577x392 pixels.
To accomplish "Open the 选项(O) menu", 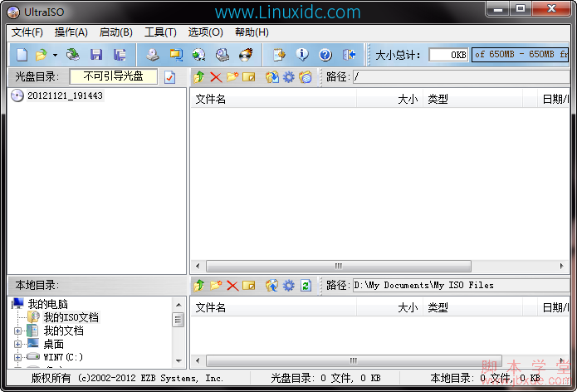I will click(205, 32).
